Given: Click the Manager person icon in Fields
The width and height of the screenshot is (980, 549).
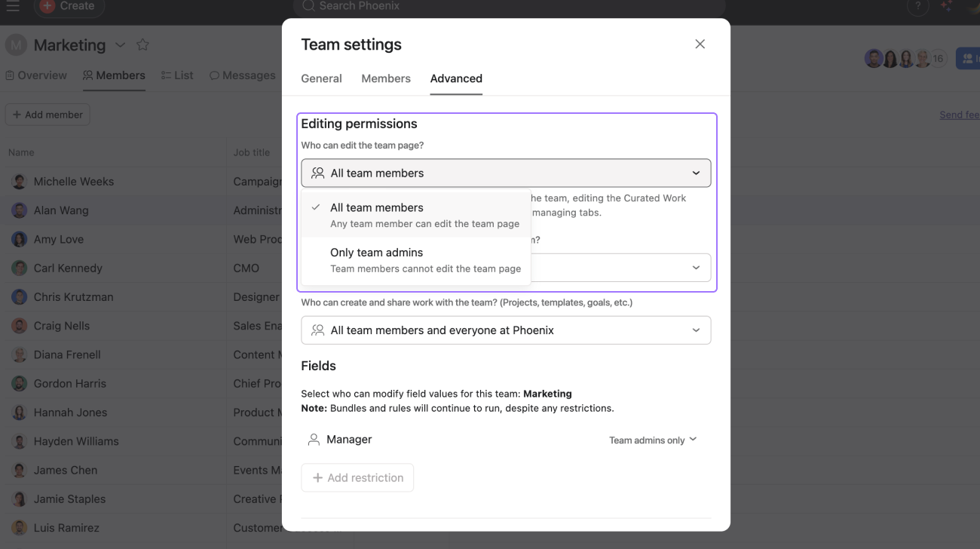Looking at the screenshot, I should (314, 440).
